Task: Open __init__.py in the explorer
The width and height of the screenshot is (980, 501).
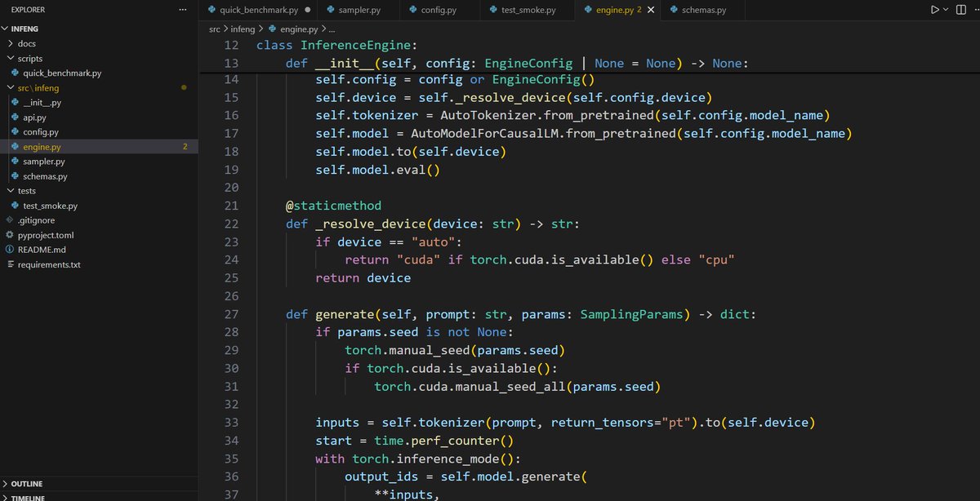Action: (99, 102)
